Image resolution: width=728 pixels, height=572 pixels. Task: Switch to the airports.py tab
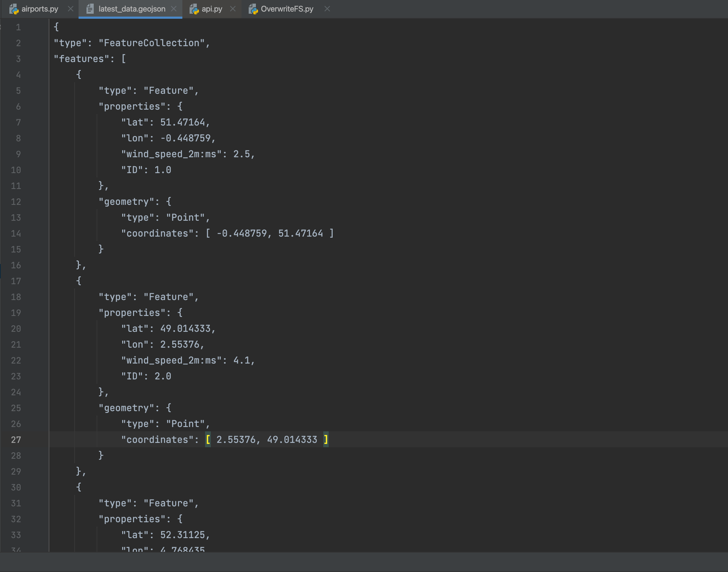click(x=40, y=9)
